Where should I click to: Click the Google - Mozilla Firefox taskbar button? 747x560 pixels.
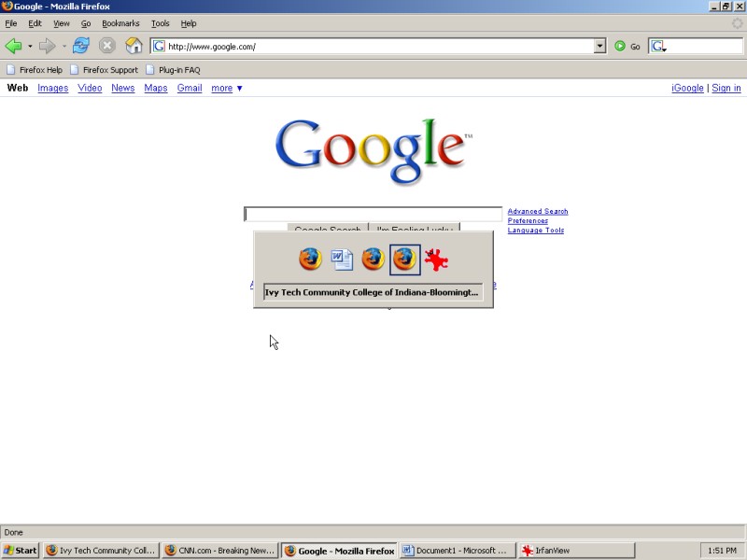tap(339, 551)
